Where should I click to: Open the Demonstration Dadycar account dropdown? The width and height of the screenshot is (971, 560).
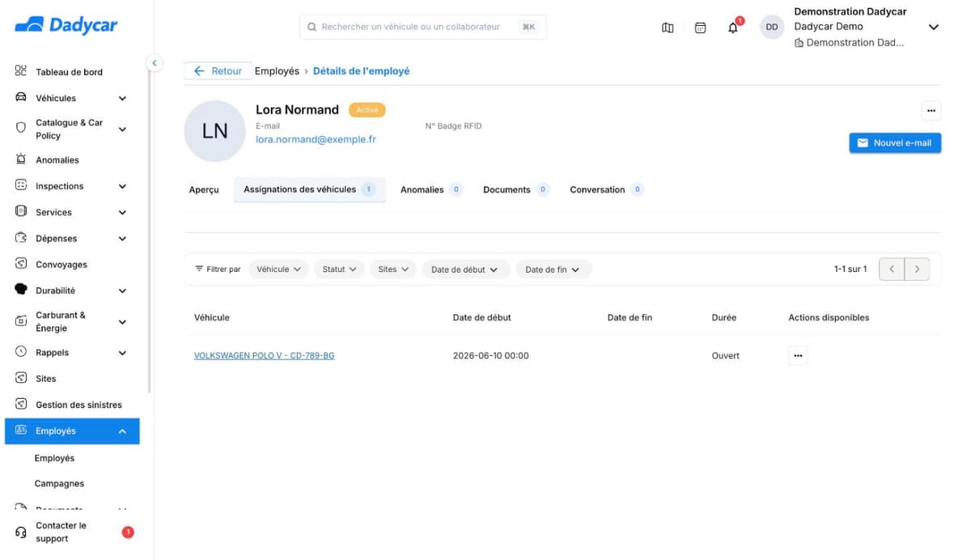point(933,28)
